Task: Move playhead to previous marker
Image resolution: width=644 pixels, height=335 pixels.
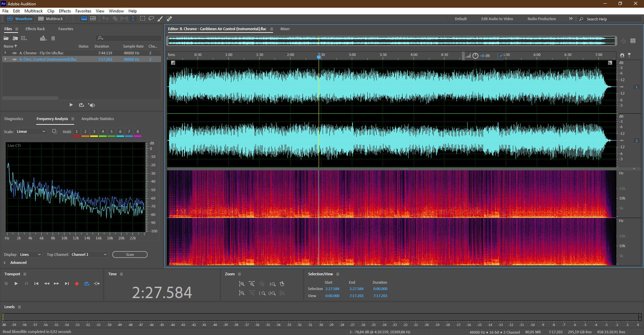Action: point(36,284)
